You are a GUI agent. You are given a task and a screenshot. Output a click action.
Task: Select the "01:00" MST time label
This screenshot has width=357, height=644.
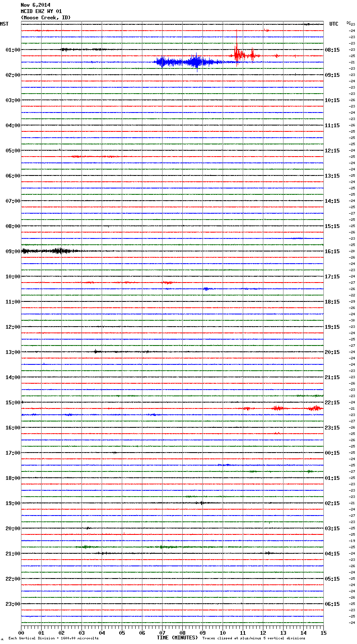coord(13,50)
